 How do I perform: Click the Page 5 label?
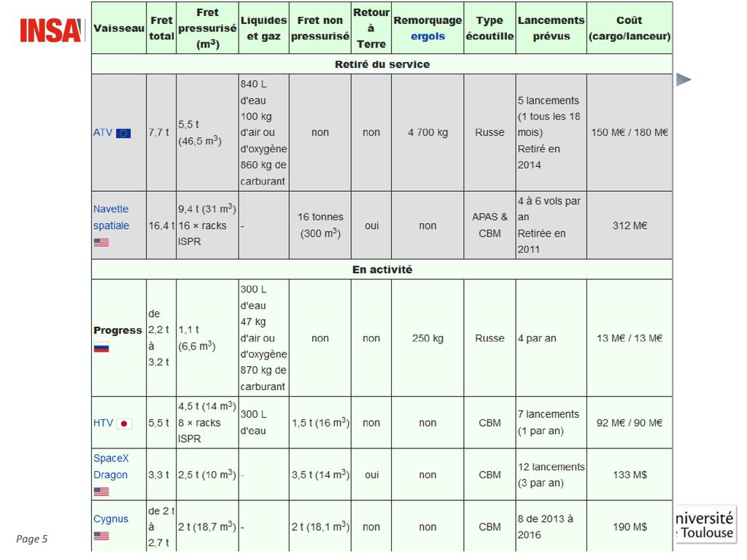pos(32,539)
